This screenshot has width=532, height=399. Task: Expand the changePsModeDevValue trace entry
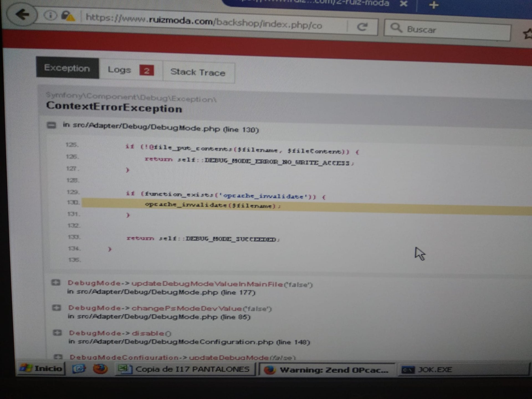57,308
